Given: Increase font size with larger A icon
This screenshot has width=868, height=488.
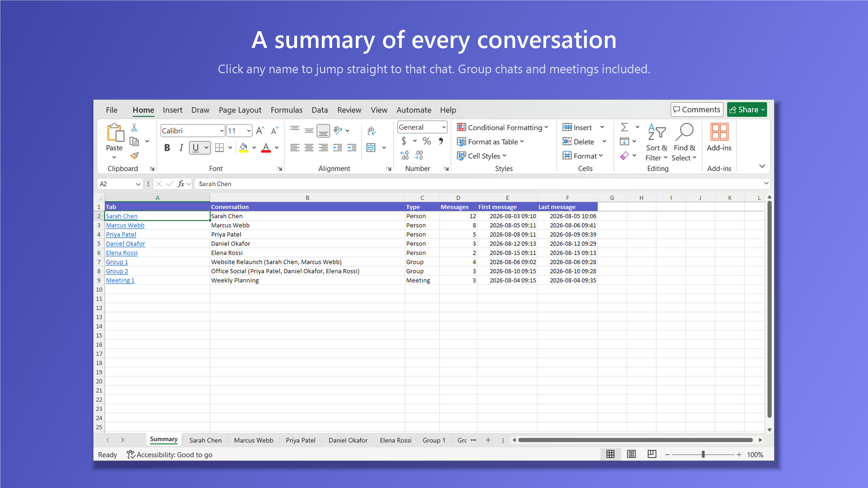Looking at the screenshot, I should pos(260,131).
